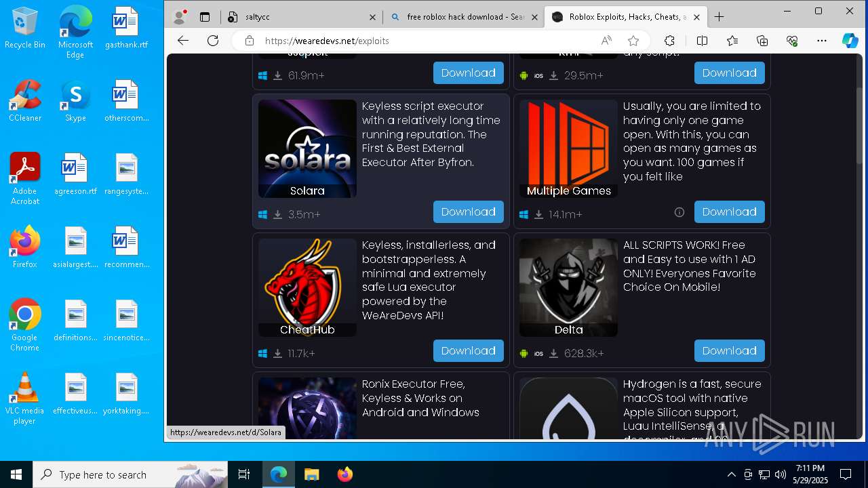This screenshot has width=868, height=488.
Task: Click the Delta ninja thumbnail
Action: pos(568,287)
